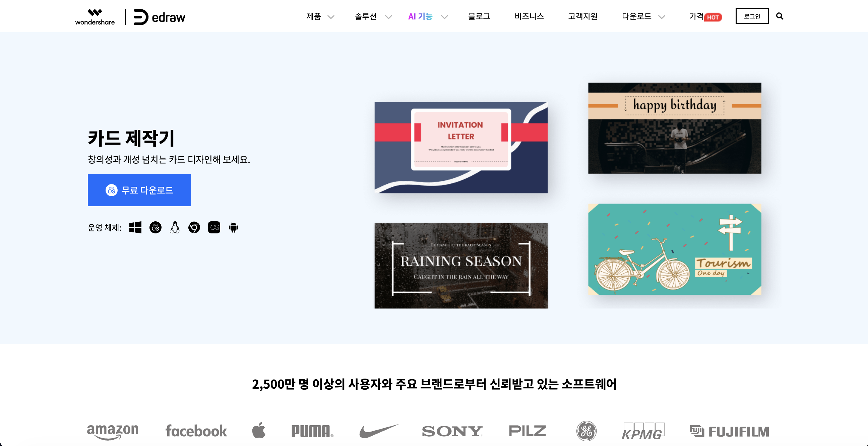
Task: Go to the 비즈니스 page
Action: point(529,16)
